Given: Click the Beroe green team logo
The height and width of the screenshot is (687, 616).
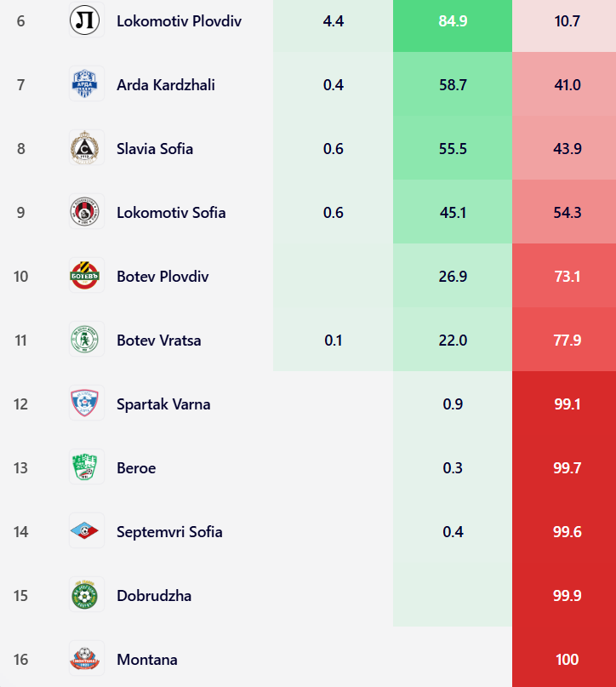Looking at the screenshot, I should (87, 467).
